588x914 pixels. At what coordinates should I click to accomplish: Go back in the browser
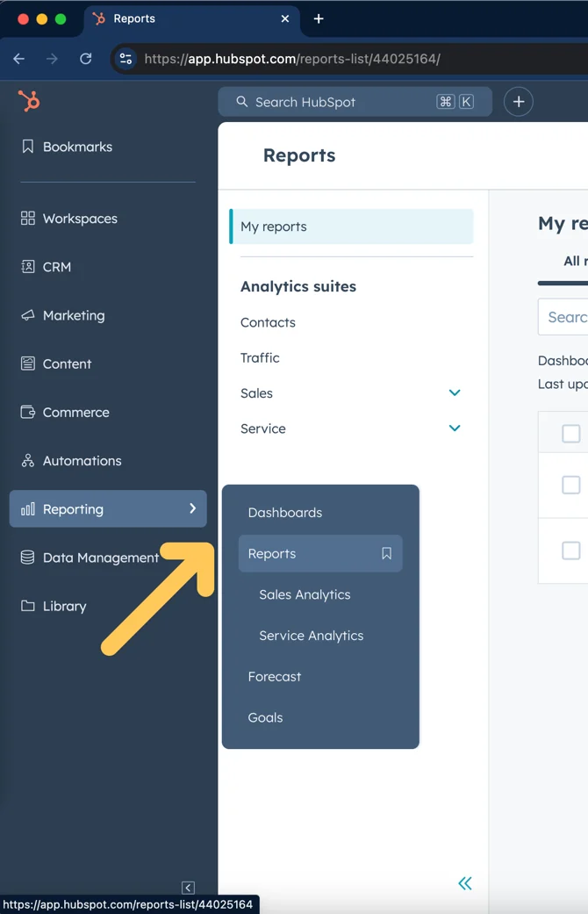click(19, 59)
